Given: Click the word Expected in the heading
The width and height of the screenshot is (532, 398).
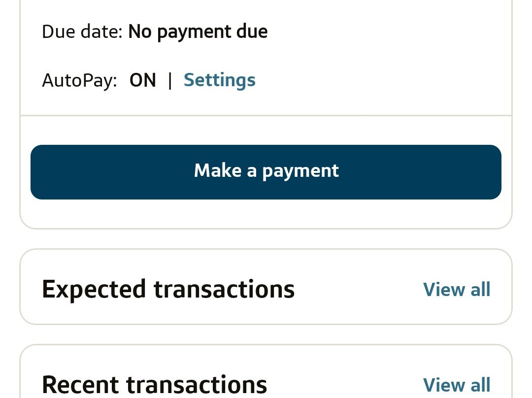Looking at the screenshot, I should coord(94,289).
